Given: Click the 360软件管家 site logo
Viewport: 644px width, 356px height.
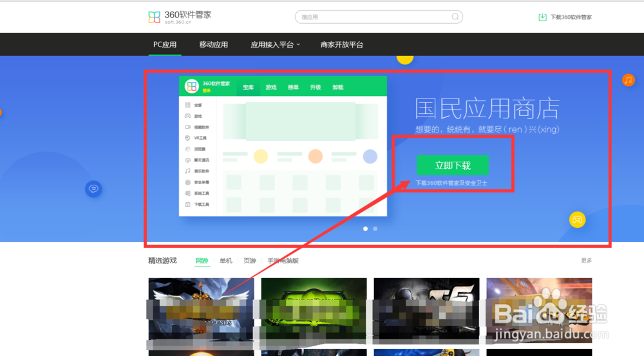Looking at the screenshot, I should [180, 17].
